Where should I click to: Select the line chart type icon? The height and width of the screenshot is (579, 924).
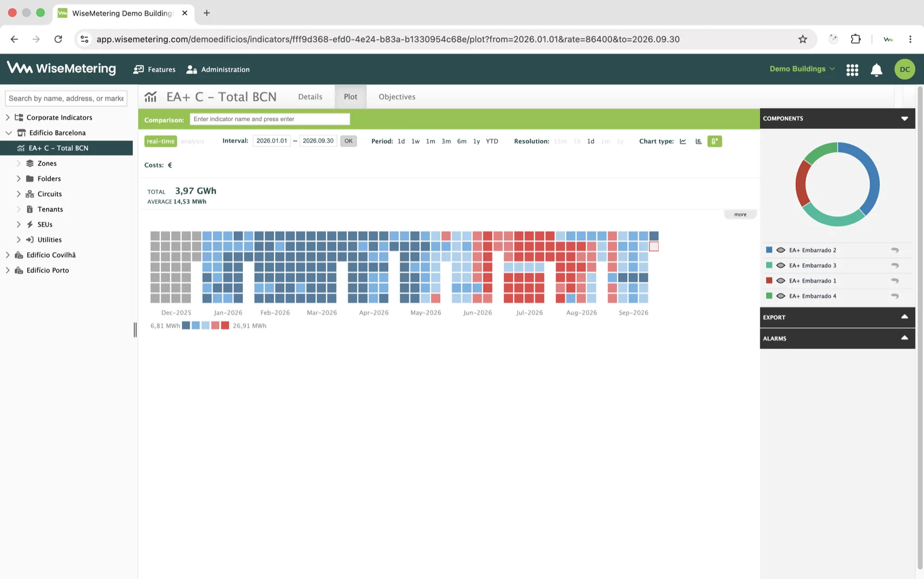[x=683, y=141]
